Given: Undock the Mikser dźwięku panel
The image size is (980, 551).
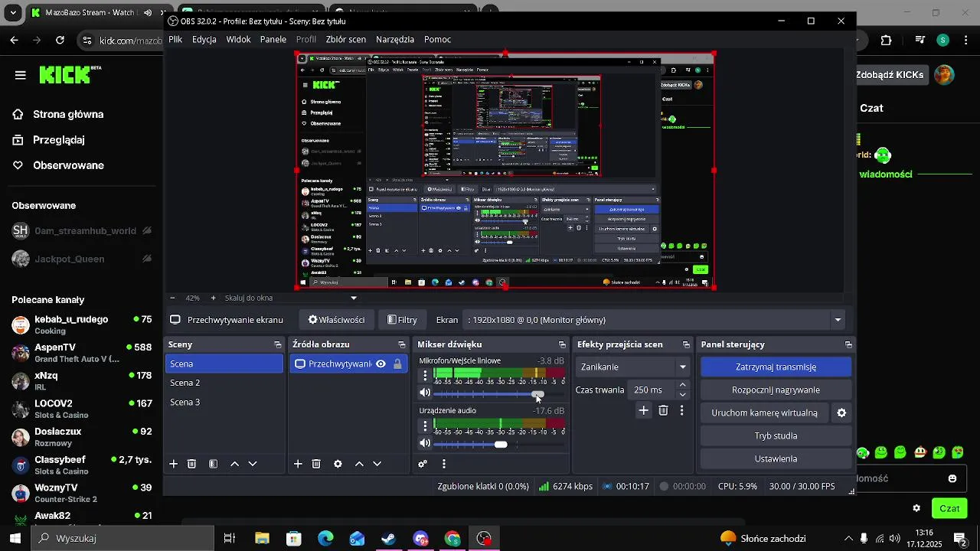Looking at the screenshot, I should [x=562, y=345].
